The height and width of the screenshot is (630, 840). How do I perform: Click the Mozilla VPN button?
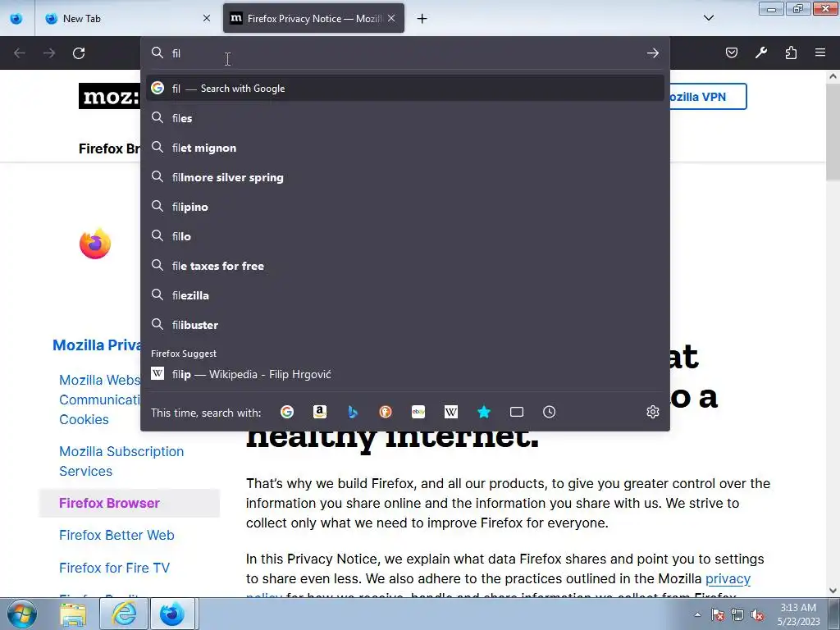point(708,97)
